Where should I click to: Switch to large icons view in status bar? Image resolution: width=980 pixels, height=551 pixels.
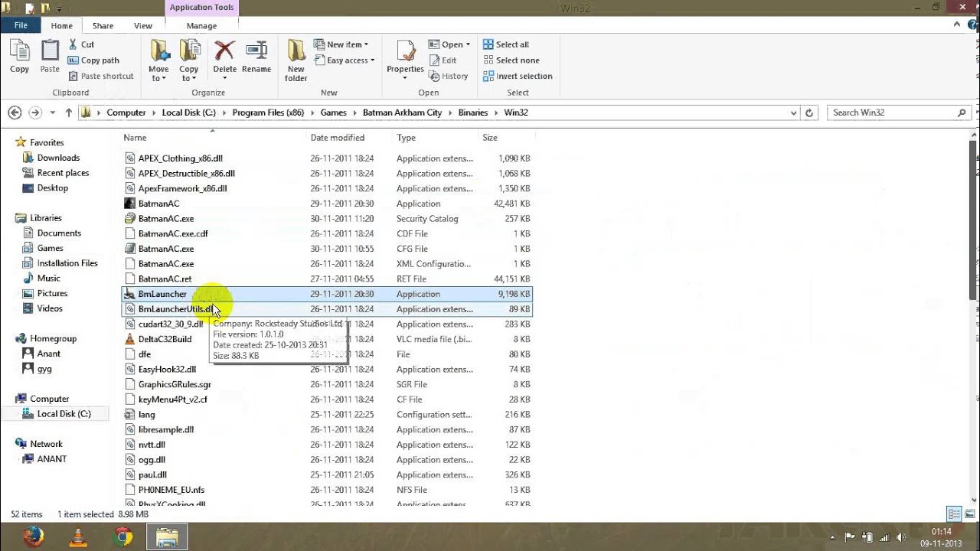(969, 514)
